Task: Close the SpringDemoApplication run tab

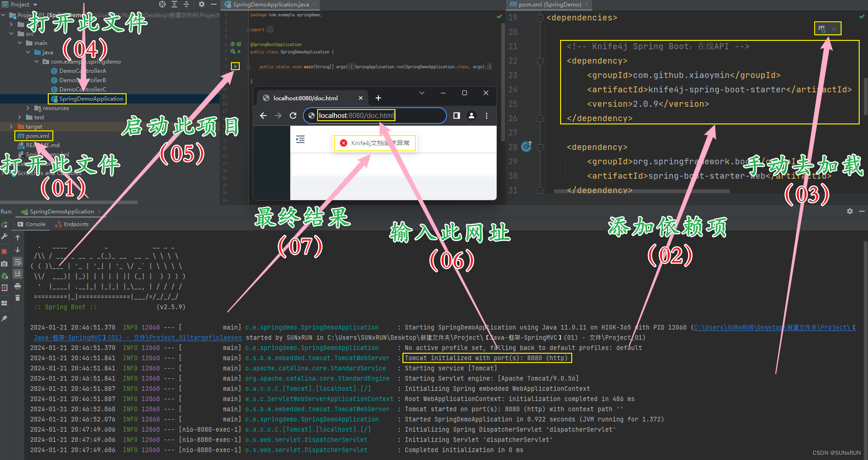Action: pyautogui.click(x=99, y=212)
